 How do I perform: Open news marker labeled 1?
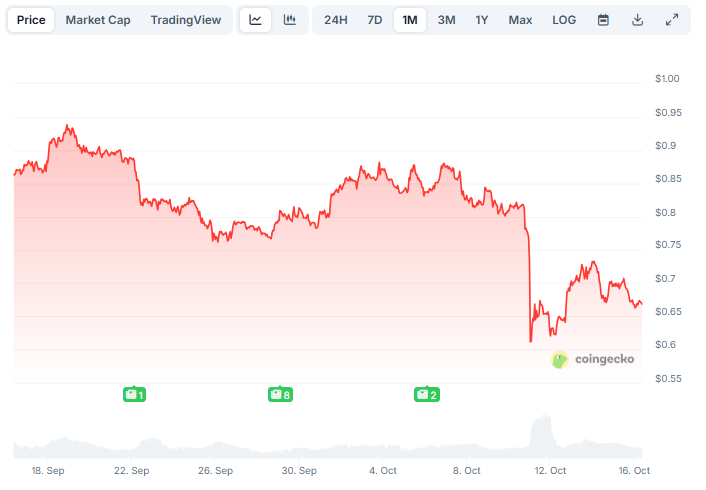point(134,394)
